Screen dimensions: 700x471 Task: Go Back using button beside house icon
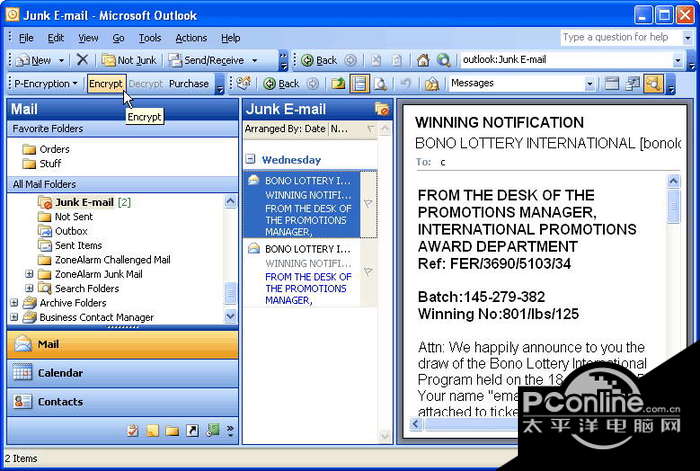319,60
